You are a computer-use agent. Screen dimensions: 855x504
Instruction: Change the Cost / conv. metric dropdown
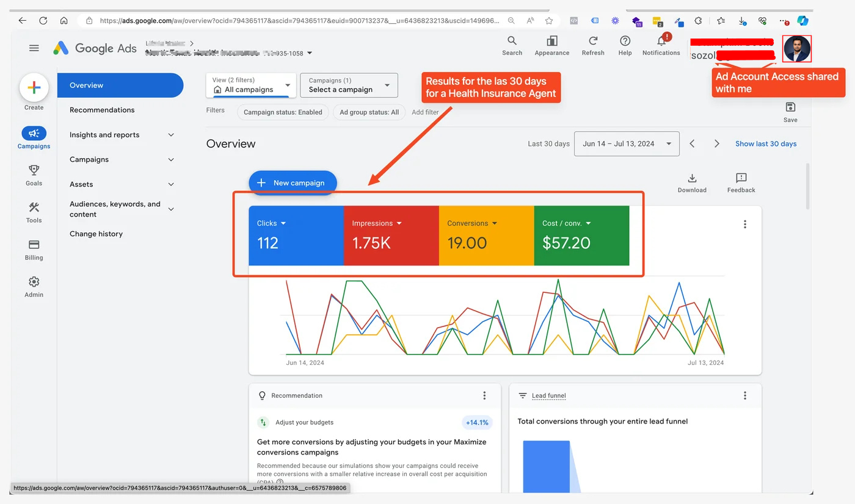(x=567, y=223)
